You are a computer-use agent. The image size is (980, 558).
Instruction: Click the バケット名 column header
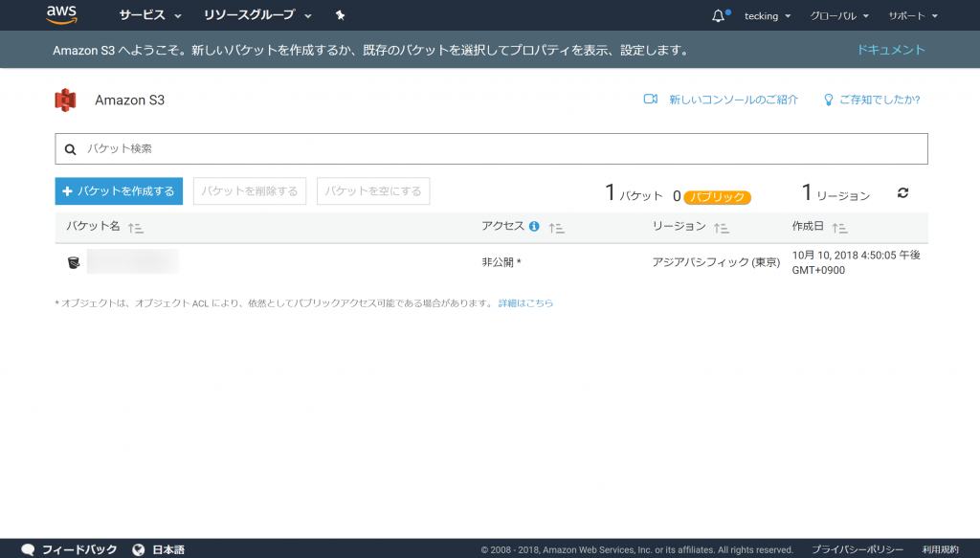(x=93, y=226)
